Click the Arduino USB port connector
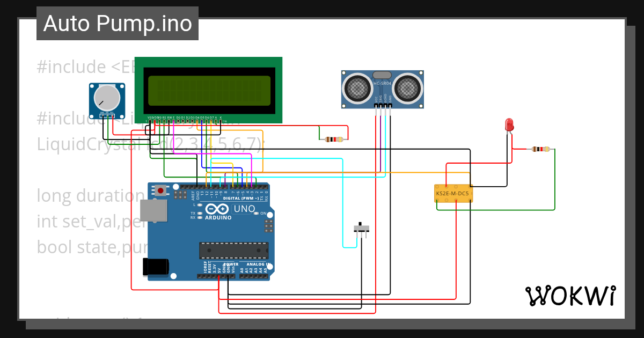The height and width of the screenshot is (338, 644). (x=153, y=210)
